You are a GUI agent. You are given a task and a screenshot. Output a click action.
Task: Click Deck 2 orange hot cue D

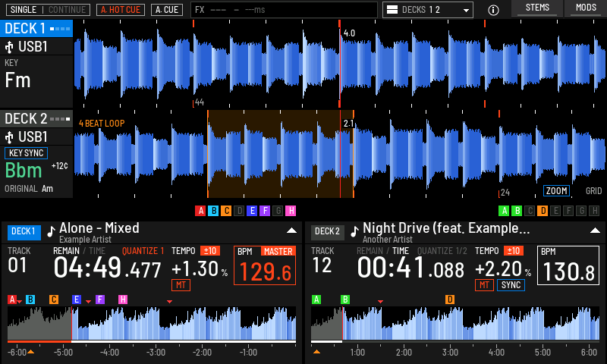(x=543, y=210)
